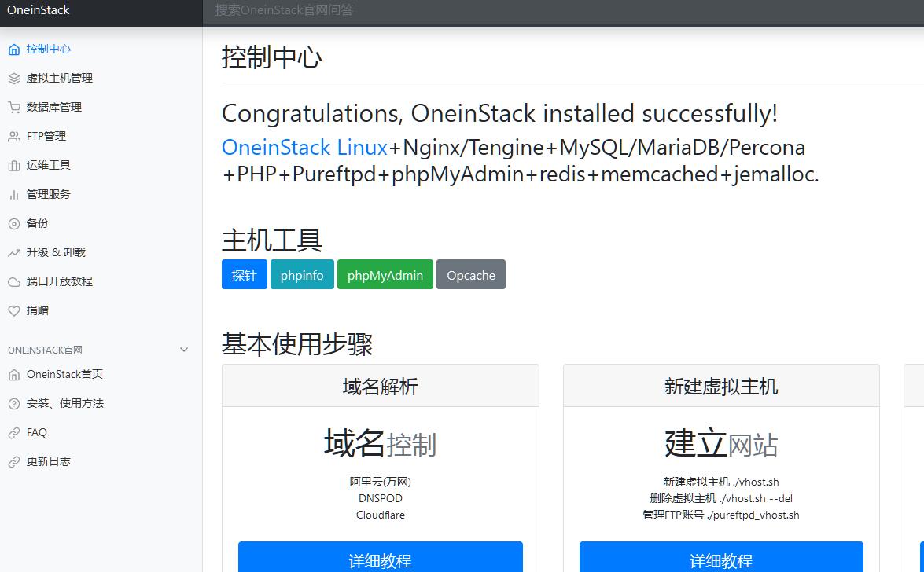
Task: Click the cloud icon beside 端口开放教程
Action: click(x=13, y=282)
